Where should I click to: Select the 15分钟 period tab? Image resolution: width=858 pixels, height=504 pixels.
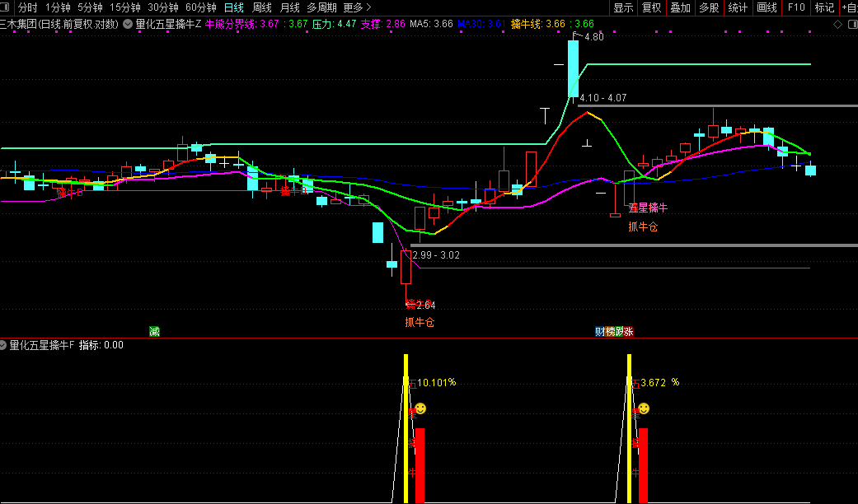tap(125, 7)
